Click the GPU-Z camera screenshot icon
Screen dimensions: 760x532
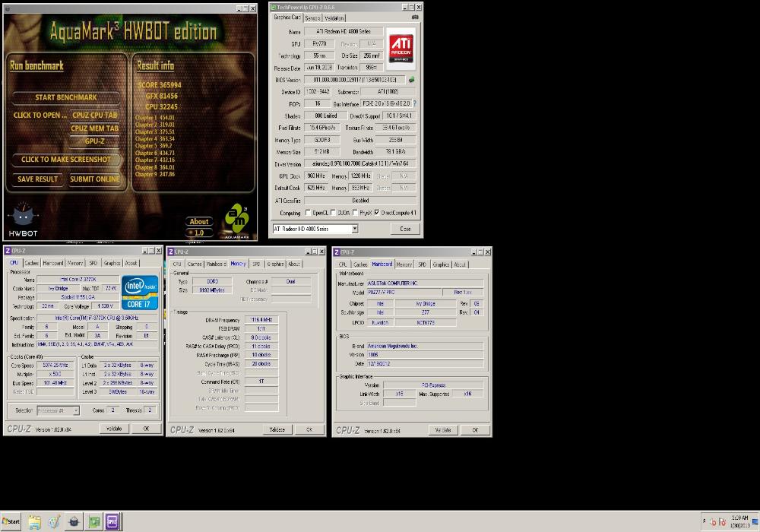click(x=415, y=17)
